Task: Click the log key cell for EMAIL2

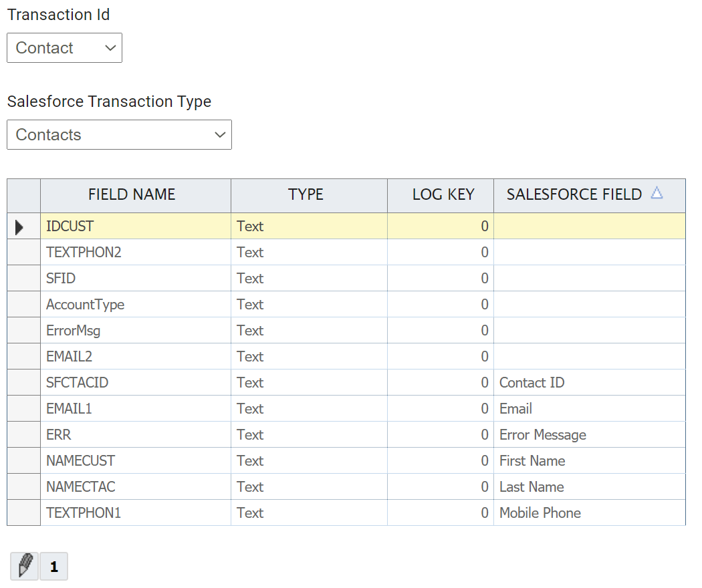Action: pyautogui.click(x=440, y=357)
